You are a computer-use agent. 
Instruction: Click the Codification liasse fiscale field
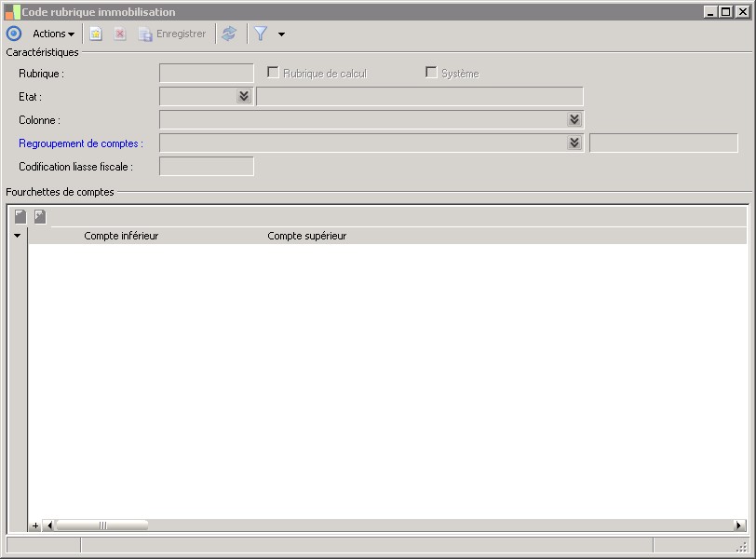207,167
